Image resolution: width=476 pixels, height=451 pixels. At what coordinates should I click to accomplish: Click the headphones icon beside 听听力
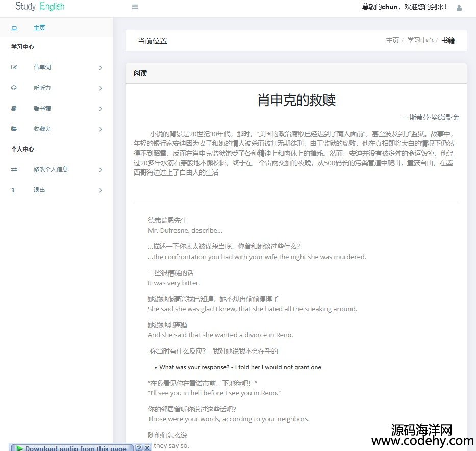[x=14, y=88]
